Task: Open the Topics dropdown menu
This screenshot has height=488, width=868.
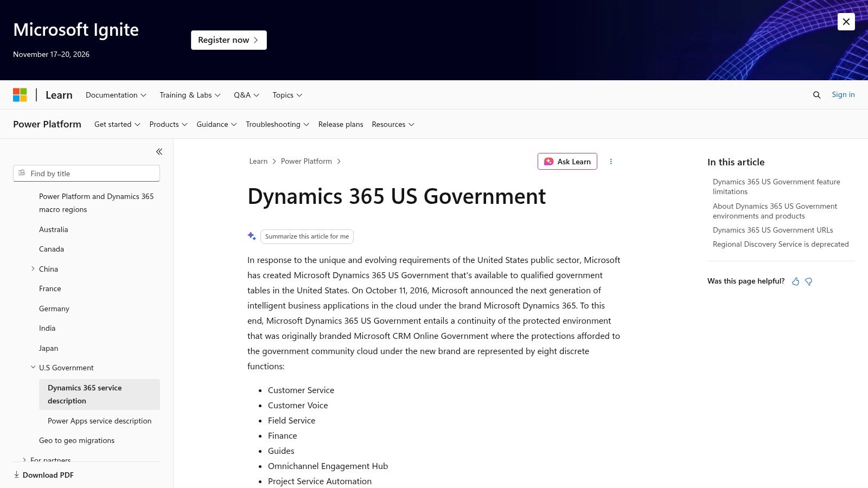Action: coord(288,95)
